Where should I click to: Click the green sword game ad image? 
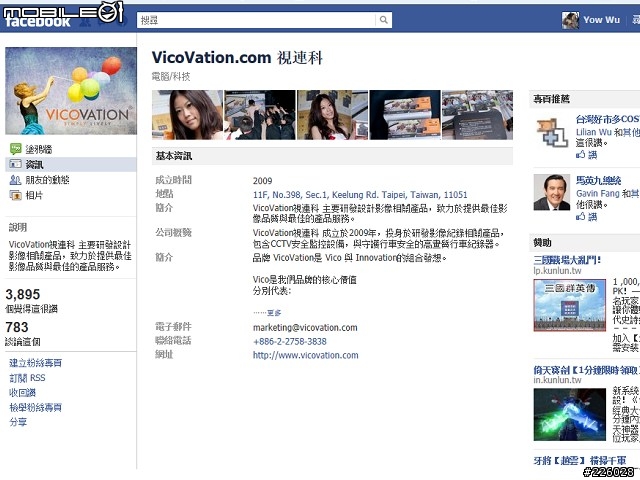pyautogui.click(x=570, y=414)
